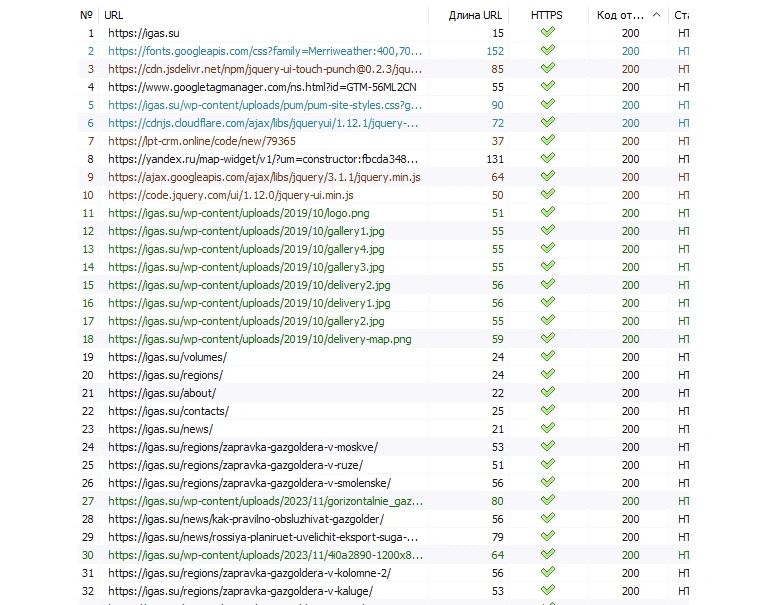
Task: Select the zapravka-gazgoldera-v-kaluge URL
Action: [241, 591]
